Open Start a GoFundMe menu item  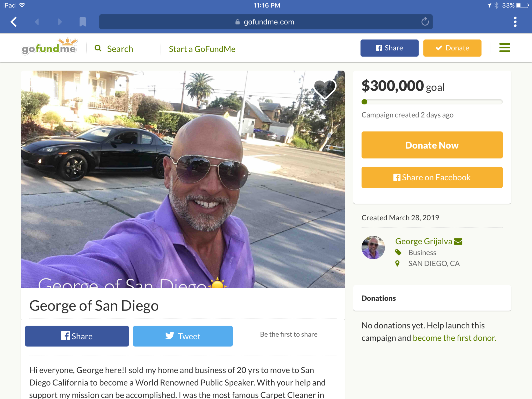pyautogui.click(x=202, y=49)
